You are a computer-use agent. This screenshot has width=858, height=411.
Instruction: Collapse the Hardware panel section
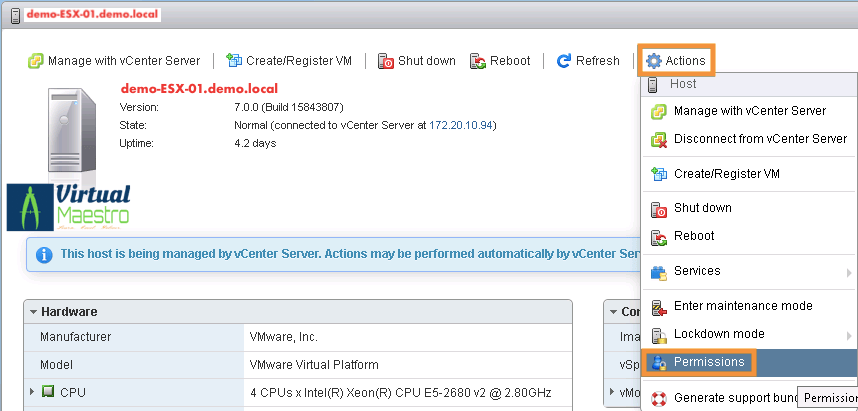(x=33, y=312)
